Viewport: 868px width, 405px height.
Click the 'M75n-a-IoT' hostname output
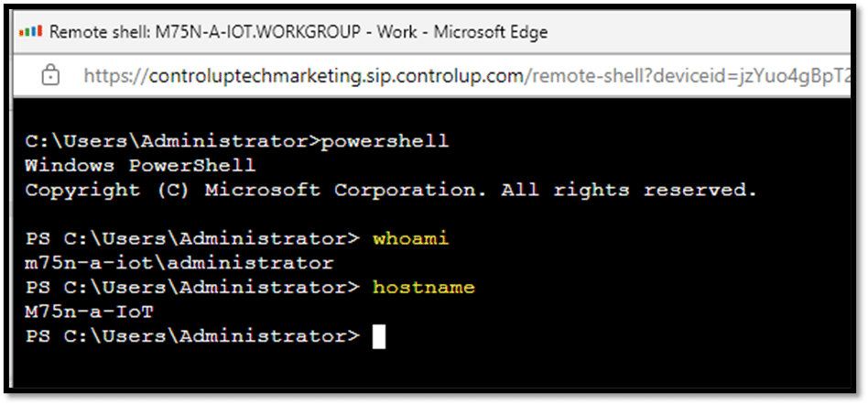pyautogui.click(x=89, y=312)
